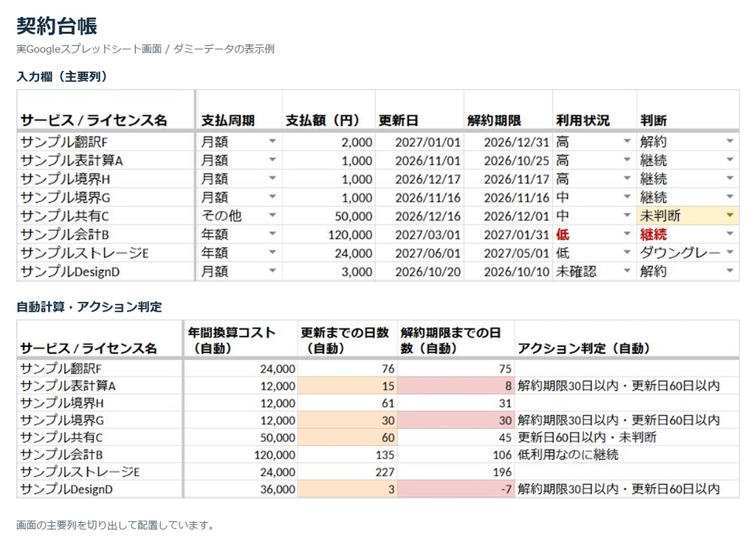Select the 入力欄（主要列） section heading
The height and width of the screenshot is (539, 756).
62,77
